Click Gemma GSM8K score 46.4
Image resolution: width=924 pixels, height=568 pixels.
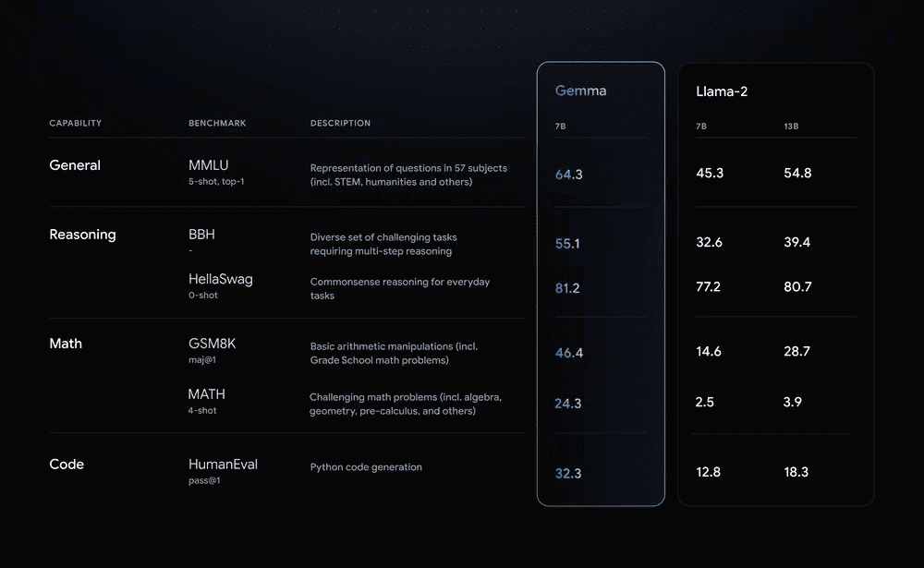[x=569, y=353]
